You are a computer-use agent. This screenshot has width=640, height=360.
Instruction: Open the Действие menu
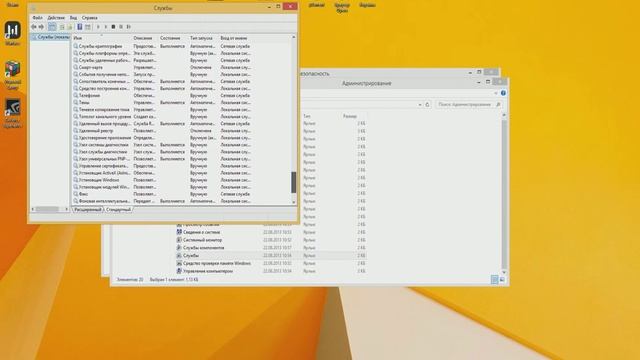(x=56, y=18)
